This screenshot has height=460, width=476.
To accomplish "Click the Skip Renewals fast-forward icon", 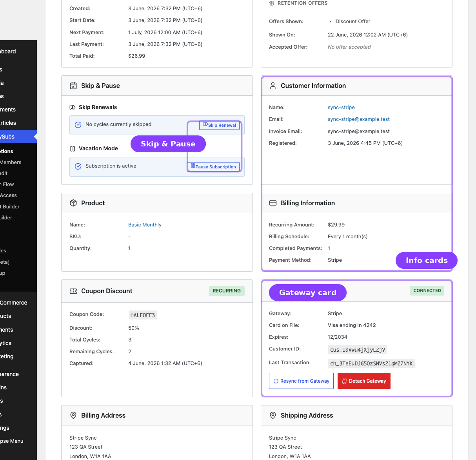I will click(x=73, y=107).
